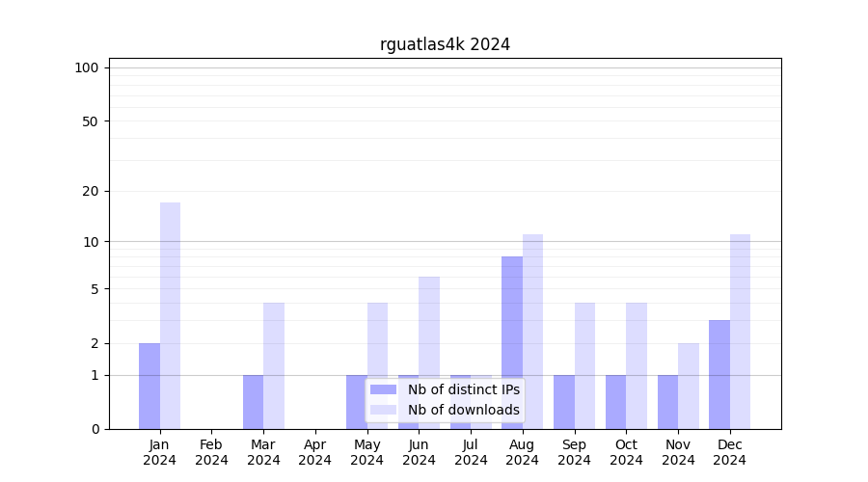Click the September 2024 downloads bar

(x=584, y=365)
